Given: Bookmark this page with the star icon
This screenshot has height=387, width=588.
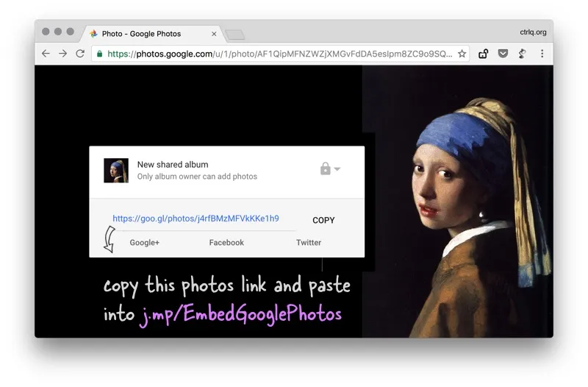Looking at the screenshot, I should pyautogui.click(x=462, y=54).
